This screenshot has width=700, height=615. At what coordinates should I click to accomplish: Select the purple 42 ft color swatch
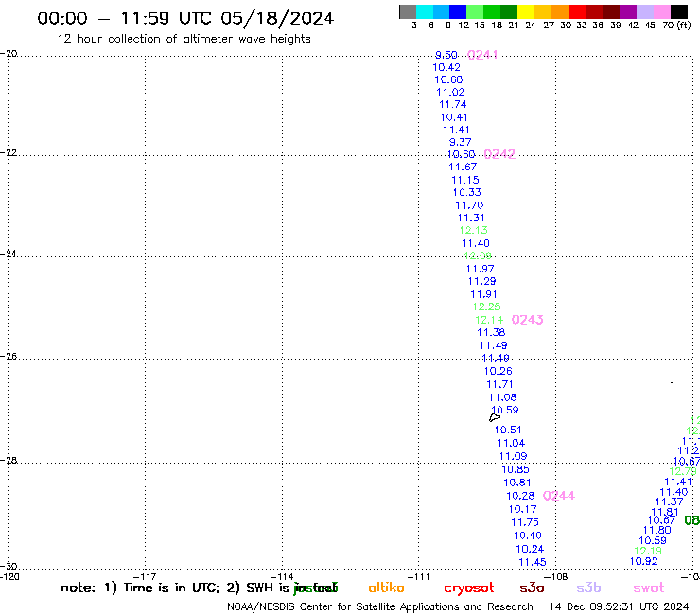click(x=628, y=11)
